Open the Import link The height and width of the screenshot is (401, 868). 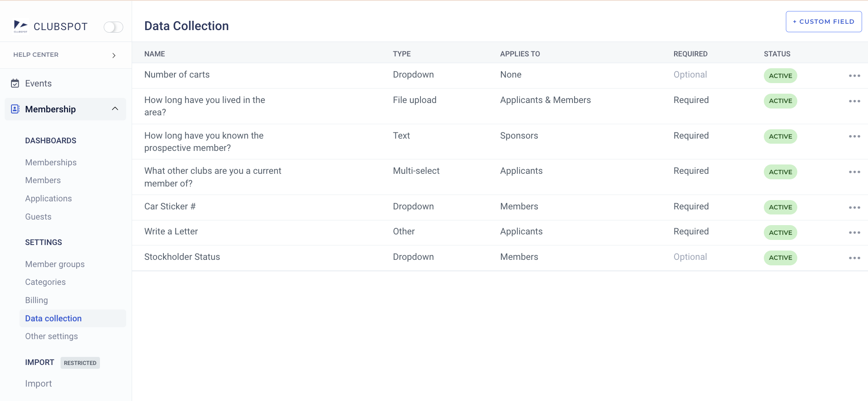click(x=39, y=384)
